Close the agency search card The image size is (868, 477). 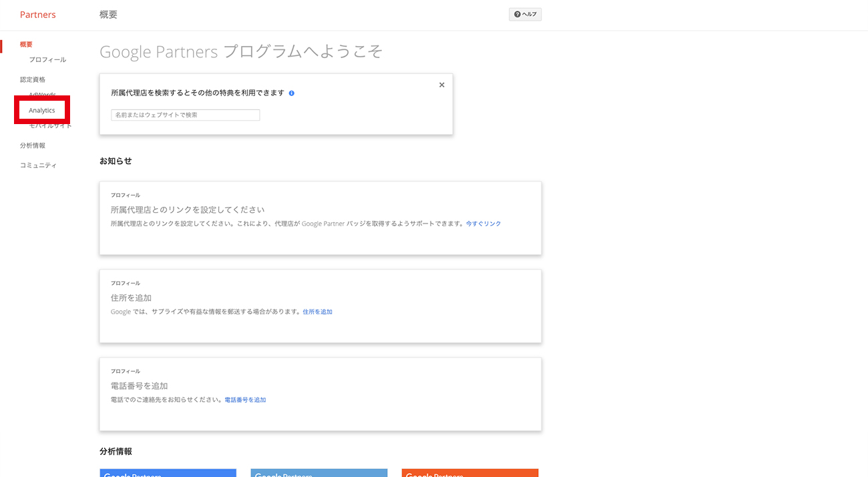(x=441, y=85)
